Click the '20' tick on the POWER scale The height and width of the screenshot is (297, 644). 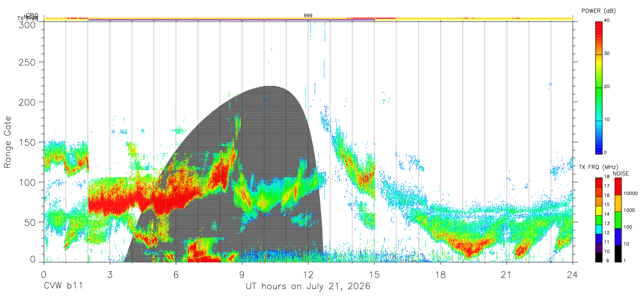click(607, 86)
